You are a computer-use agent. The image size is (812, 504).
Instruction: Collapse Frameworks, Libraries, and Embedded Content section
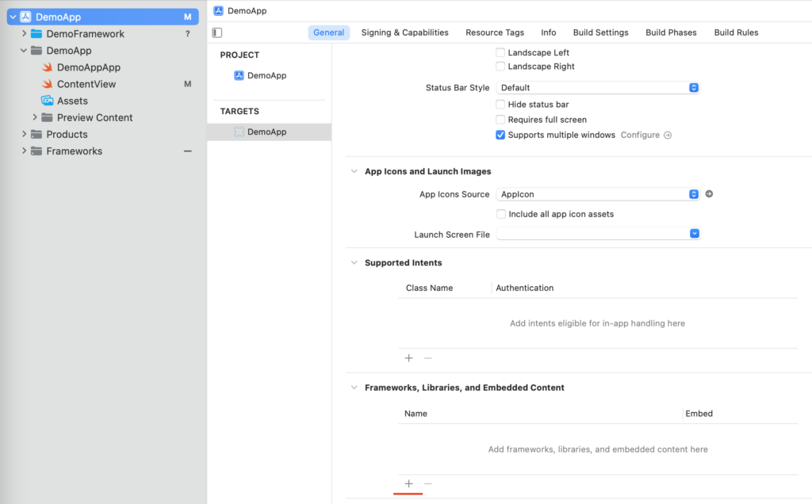point(354,388)
